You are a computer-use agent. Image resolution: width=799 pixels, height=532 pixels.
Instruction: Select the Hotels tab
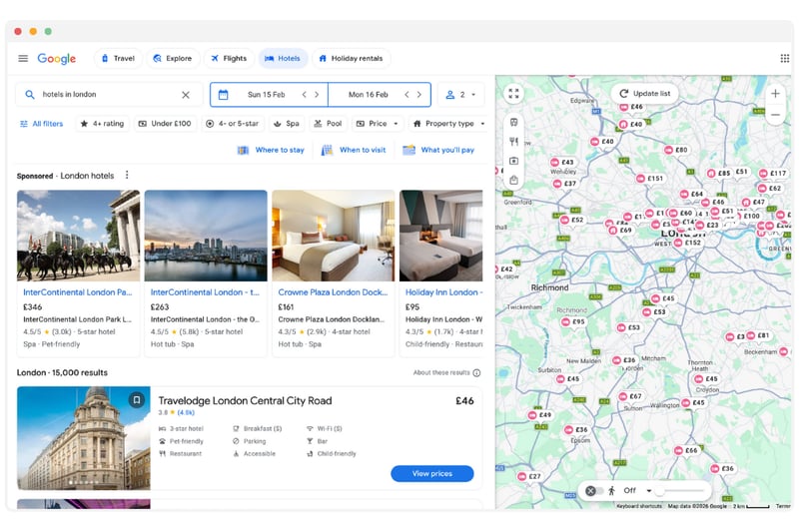point(283,58)
